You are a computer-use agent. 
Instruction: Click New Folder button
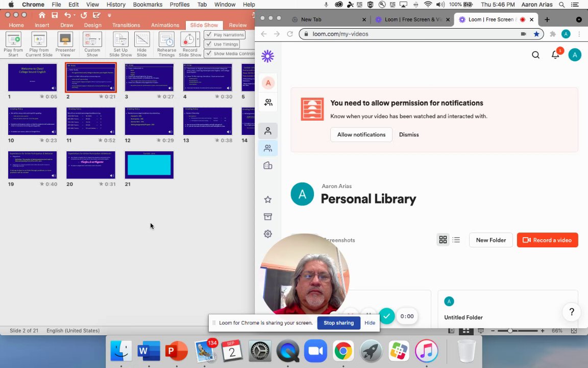[x=491, y=240]
